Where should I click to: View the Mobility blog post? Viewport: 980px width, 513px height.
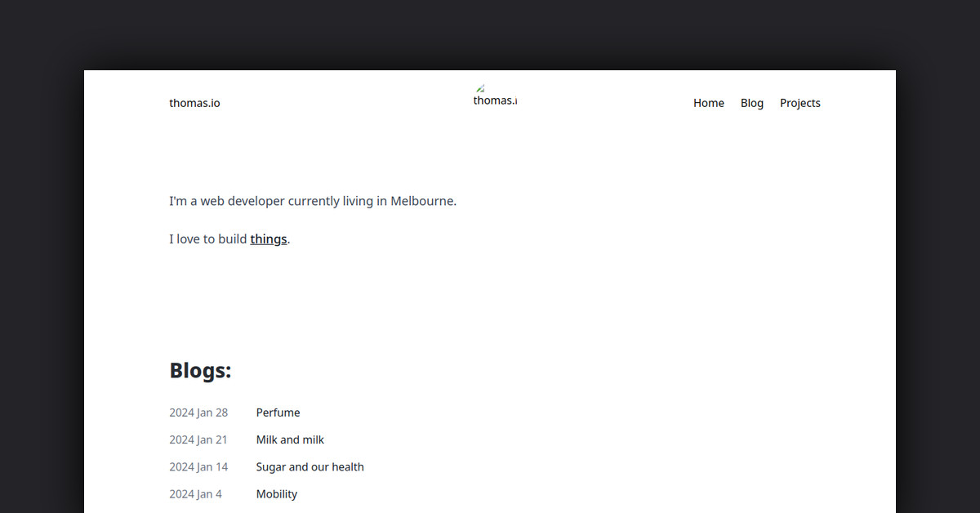click(x=276, y=494)
